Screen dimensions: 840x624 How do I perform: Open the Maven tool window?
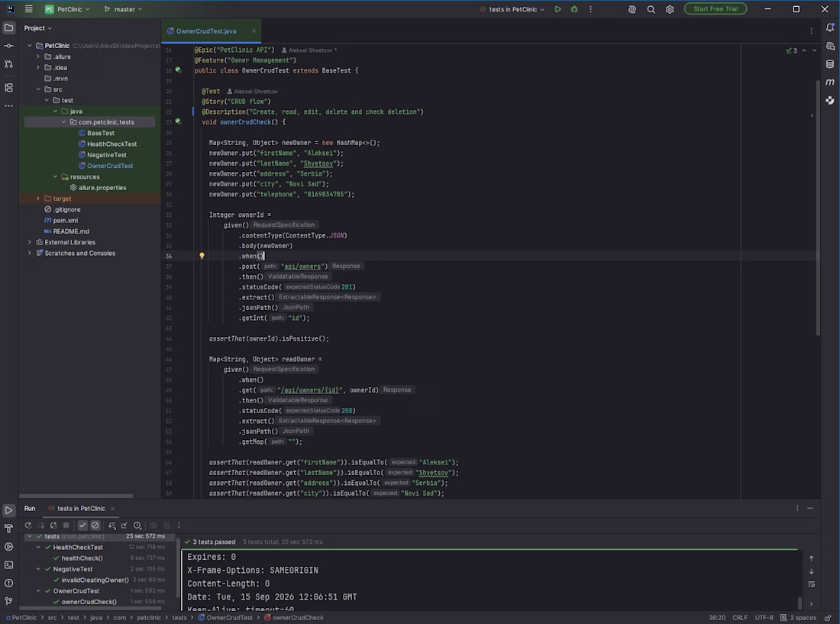pos(830,82)
